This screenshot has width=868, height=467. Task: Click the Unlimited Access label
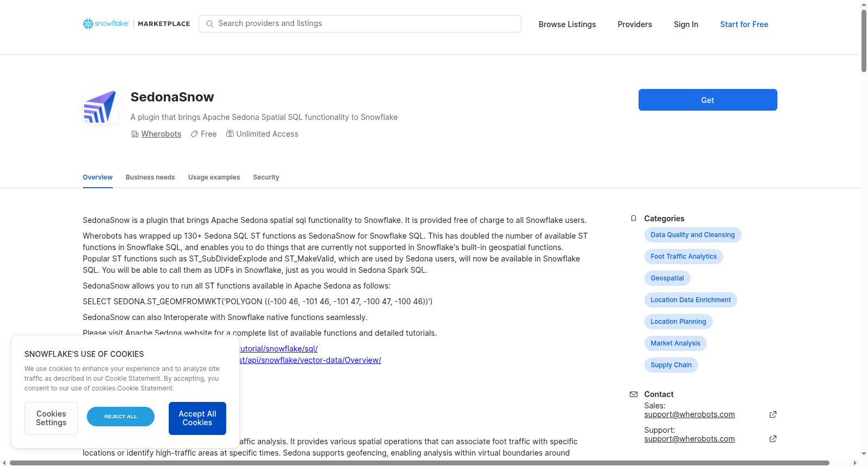[267, 134]
